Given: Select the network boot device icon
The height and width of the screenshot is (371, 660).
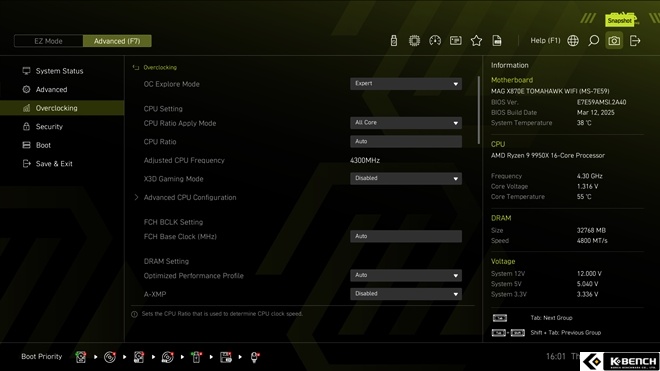Looking at the screenshot, I should pyautogui.click(x=254, y=357).
